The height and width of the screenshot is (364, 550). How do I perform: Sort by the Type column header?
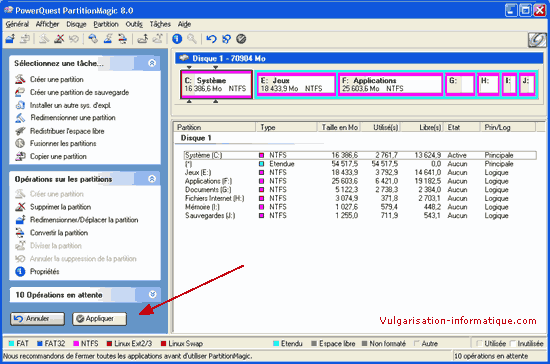tap(287, 127)
